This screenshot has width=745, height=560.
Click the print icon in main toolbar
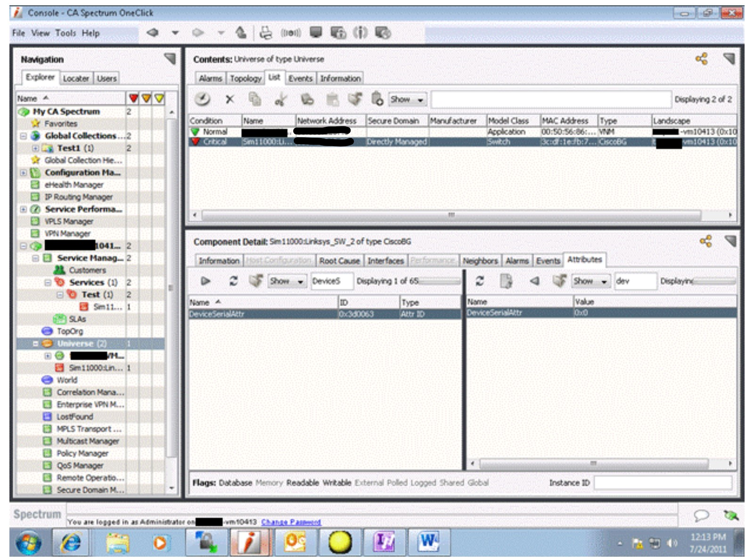pos(266,33)
